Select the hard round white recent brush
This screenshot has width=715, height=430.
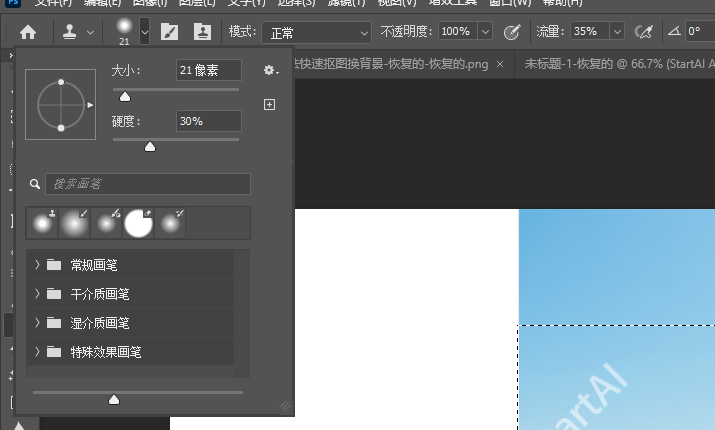pyautogui.click(x=138, y=224)
